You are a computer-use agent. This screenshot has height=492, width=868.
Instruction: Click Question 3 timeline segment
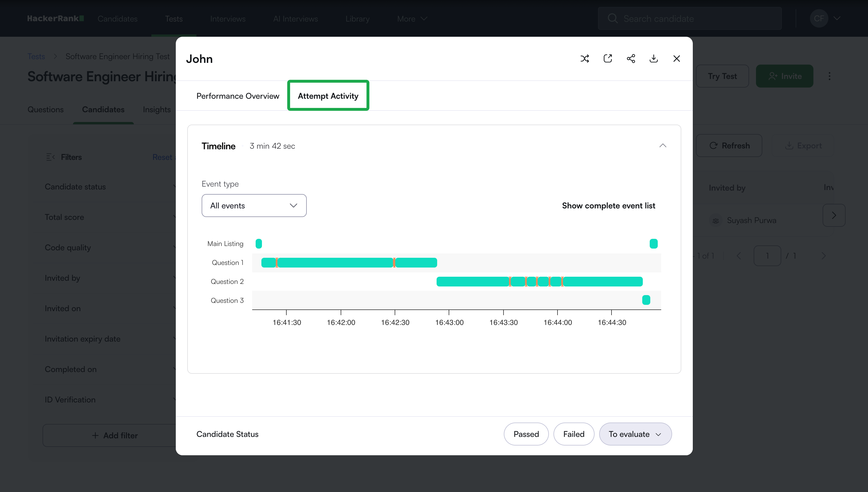[646, 300]
